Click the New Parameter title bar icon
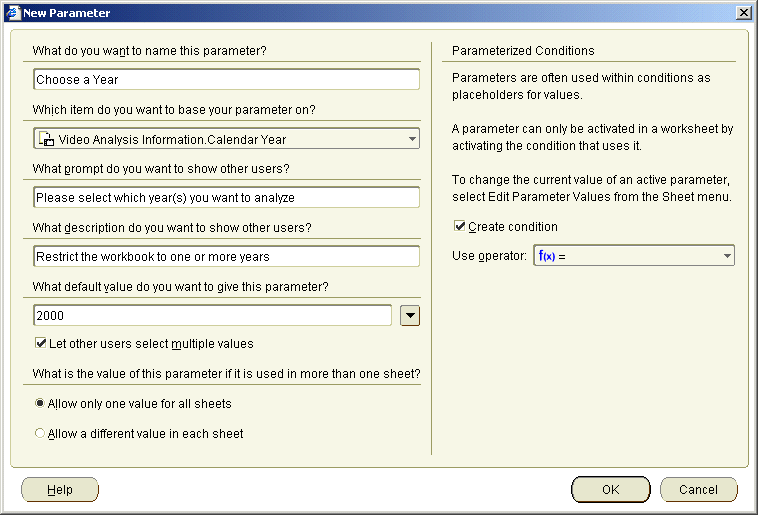The width and height of the screenshot is (758, 515). point(13,13)
